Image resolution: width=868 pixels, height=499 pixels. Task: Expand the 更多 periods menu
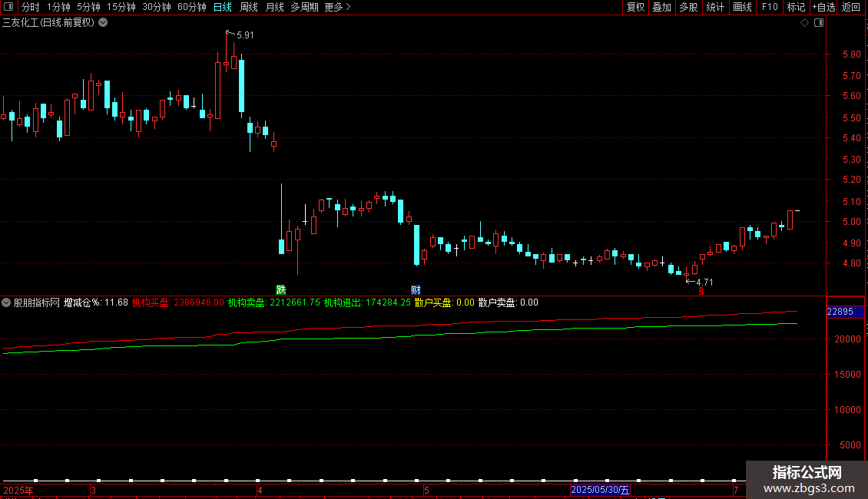click(x=337, y=7)
